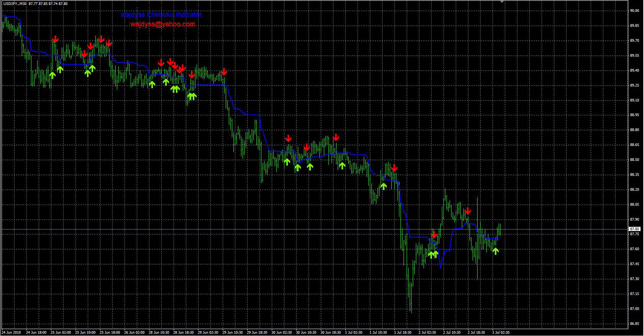This screenshot has width=644, height=336.
Task: Click the 1 Jul 10:30 time label
Action: tap(378, 333)
